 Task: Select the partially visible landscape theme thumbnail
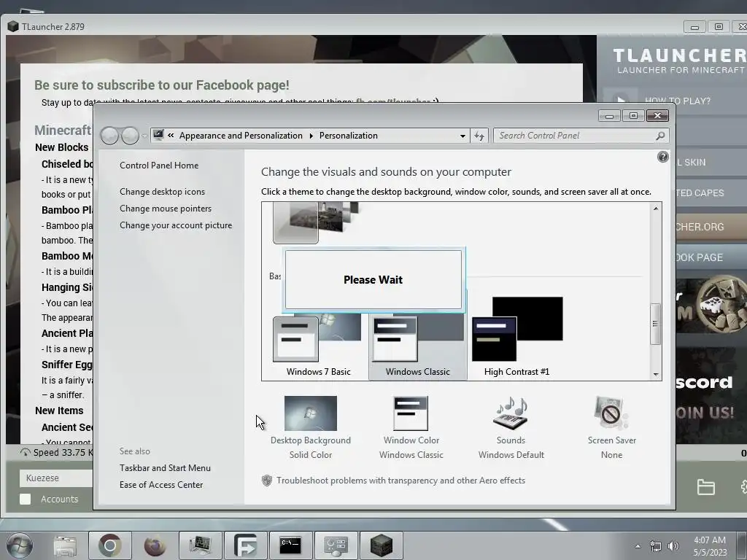click(x=317, y=222)
